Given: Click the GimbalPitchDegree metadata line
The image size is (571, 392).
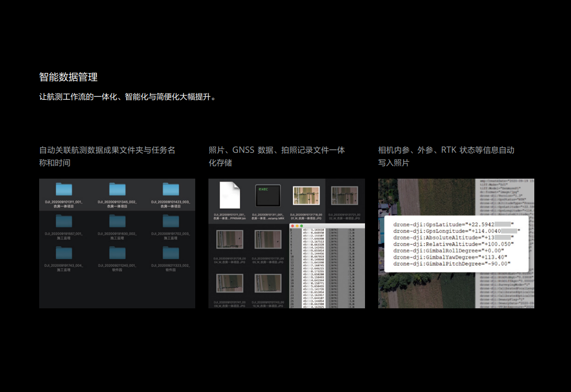Looking at the screenshot, I should [452, 264].
